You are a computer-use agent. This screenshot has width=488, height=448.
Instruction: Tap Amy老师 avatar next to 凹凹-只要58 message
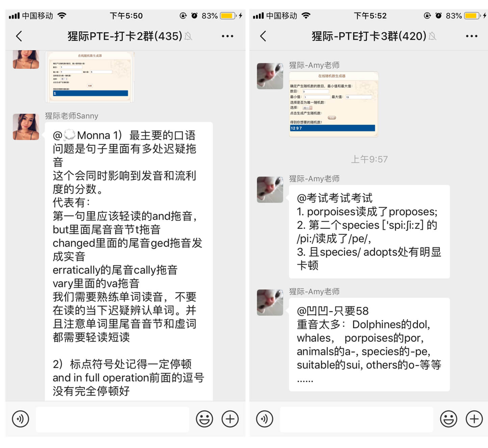point(270,302)
